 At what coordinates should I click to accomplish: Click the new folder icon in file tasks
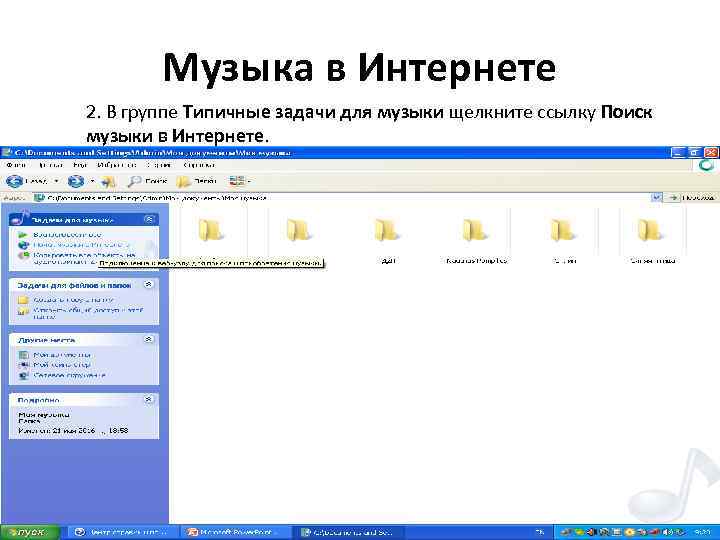coord(23,300)
